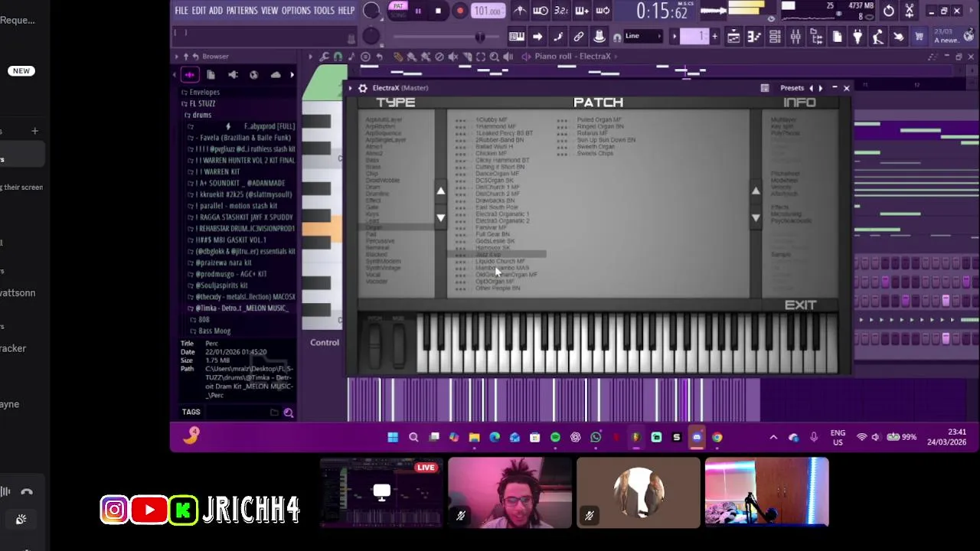Open taskbar search icon
The image size is (980, 551).
point(413,437)
